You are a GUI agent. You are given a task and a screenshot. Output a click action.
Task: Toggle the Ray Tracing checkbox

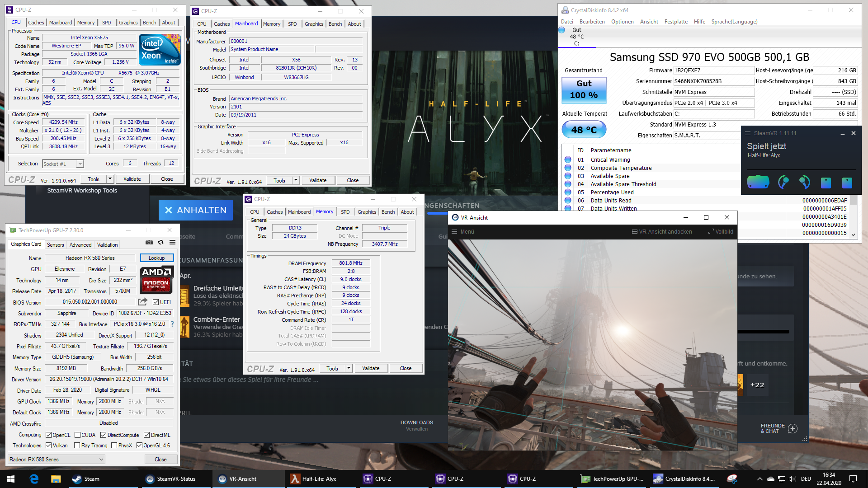(77, 446)
